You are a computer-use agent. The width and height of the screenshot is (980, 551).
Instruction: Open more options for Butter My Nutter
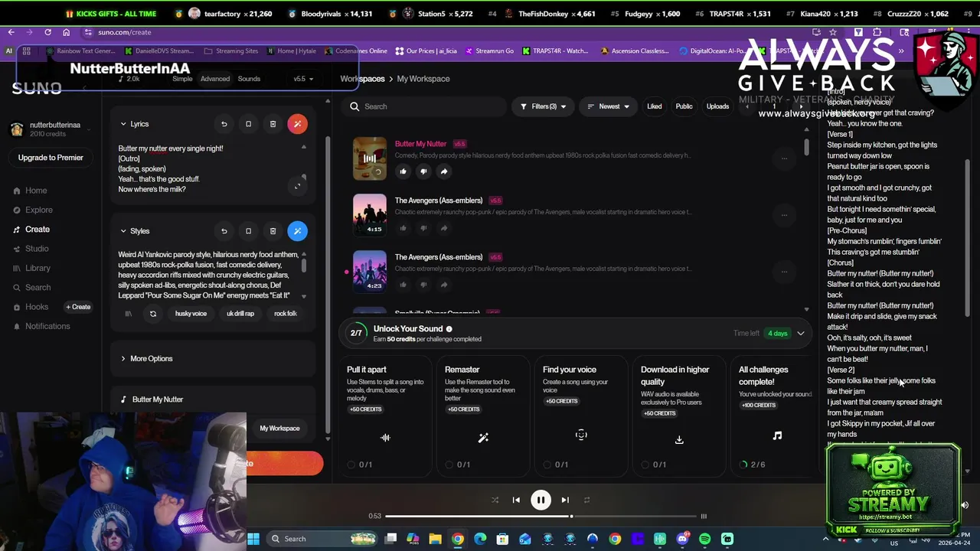(784, 158)
